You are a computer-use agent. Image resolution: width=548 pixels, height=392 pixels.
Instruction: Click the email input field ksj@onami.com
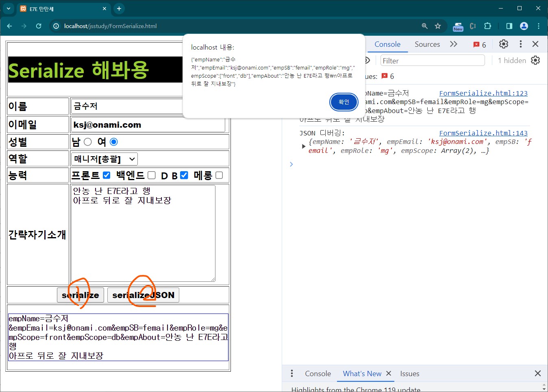coord(148,125)
